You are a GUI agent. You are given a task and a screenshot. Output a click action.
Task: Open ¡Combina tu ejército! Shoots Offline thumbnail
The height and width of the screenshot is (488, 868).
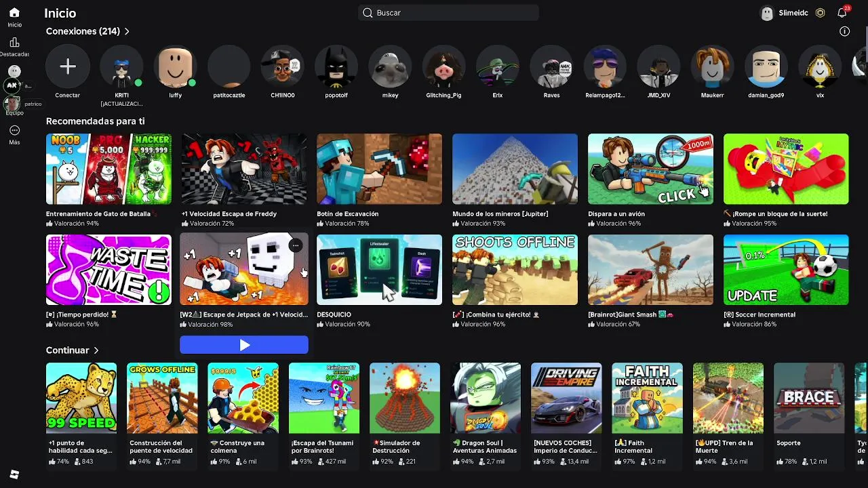(515, 270)
